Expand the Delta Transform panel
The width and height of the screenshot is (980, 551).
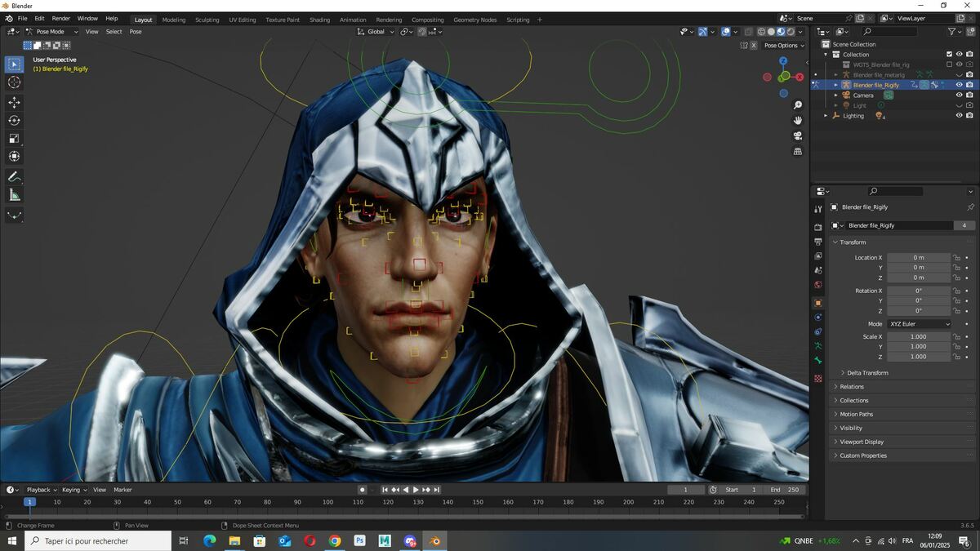click(866, 373)
